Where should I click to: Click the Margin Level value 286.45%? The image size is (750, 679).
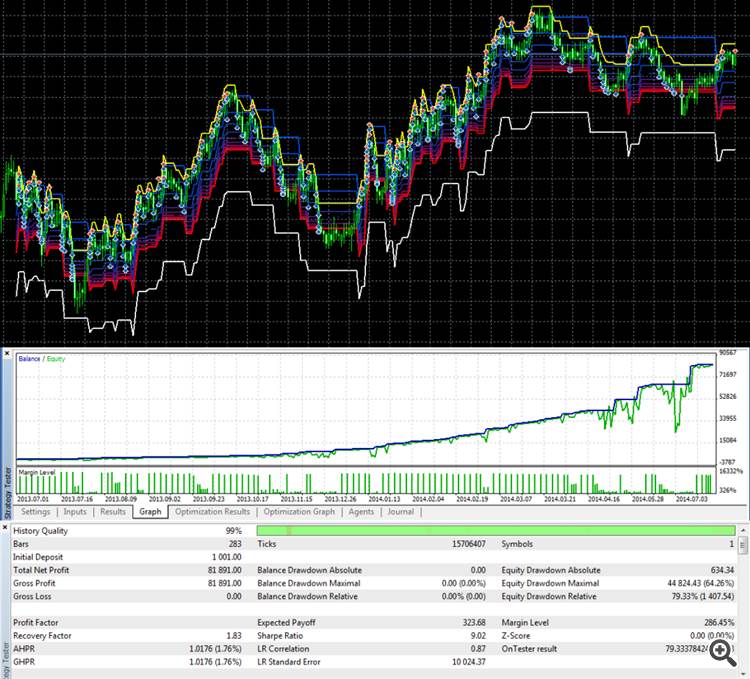(x=719, y=623)
